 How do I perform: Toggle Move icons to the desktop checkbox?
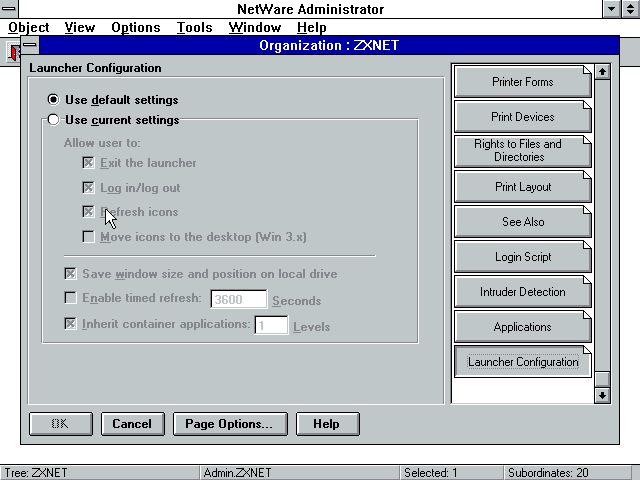pyautogui.click(x=88, y=237)
